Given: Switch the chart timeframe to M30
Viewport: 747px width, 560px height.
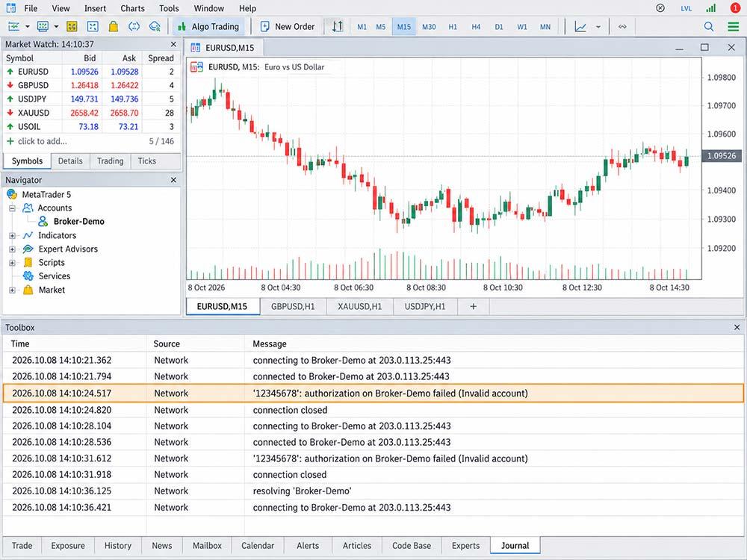Looking at the screenshot, I should coord(429,27).
